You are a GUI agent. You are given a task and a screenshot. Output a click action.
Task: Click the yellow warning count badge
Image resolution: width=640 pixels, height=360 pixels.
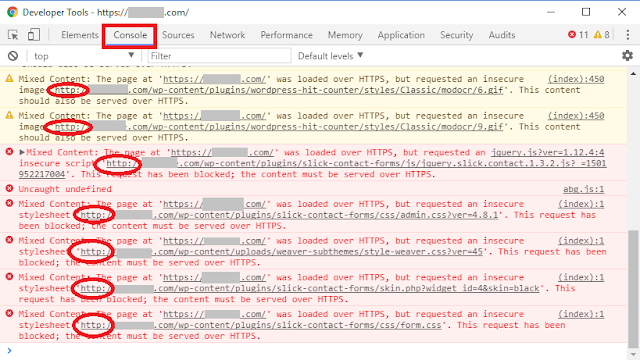click(602, 35)
